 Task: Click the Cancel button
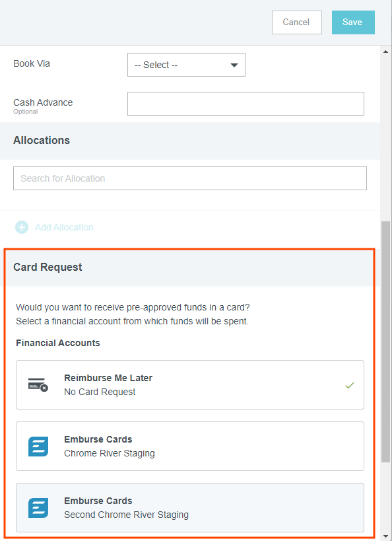tap(297, 22)
